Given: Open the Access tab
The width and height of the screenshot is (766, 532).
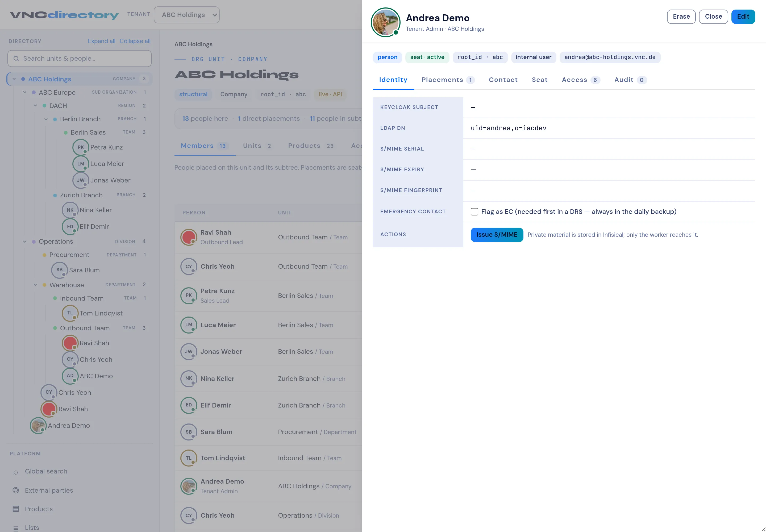Looking at the screenshot, I should point(581,80).
